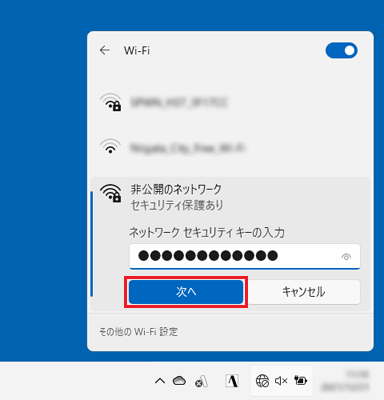384x400 pixels.
Task: Open network globe icon in taskbar
Action: (x=262, y=381)
